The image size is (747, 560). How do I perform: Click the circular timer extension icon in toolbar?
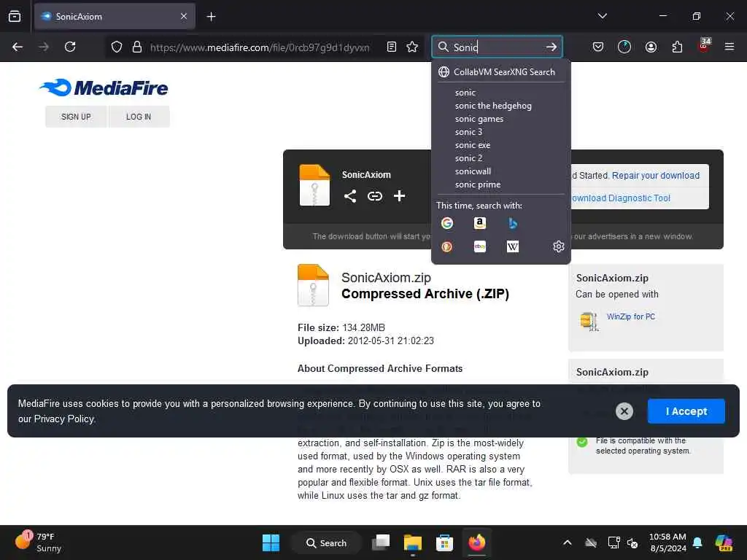tap(624, 47)
